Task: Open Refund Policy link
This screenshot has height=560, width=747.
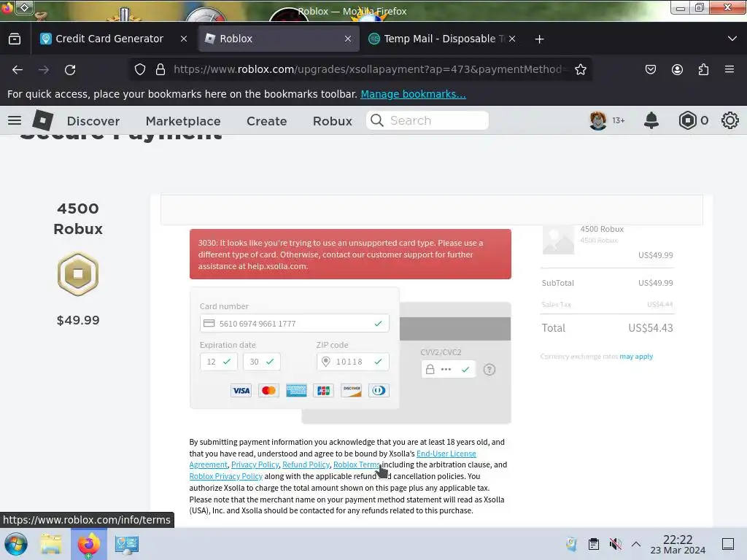Action: 306,464
